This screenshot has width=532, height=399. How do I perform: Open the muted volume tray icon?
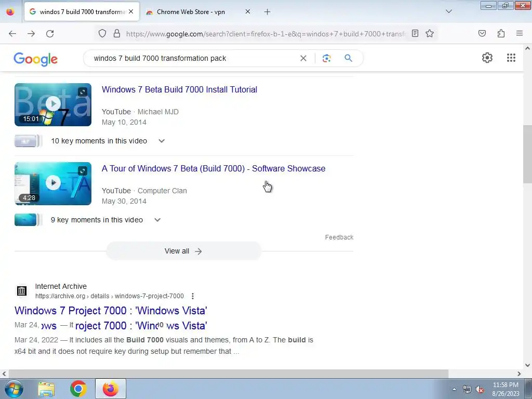point(480,389)
